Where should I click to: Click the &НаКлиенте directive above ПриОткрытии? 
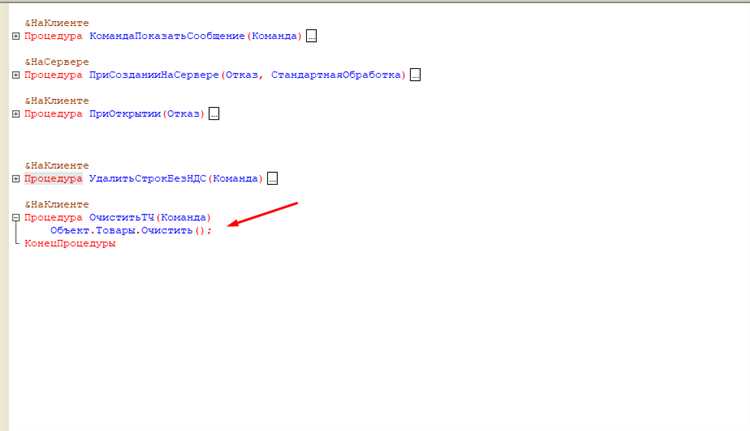pyautogui.click(x=57, y=101)
